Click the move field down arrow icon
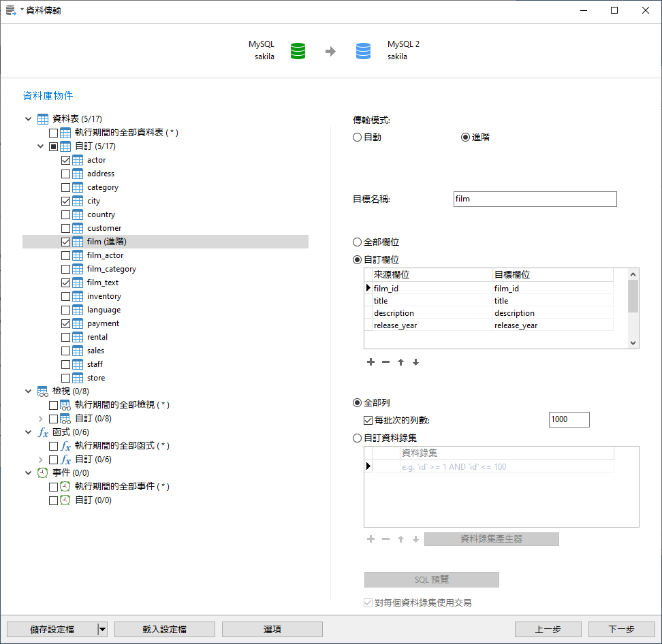The width and height of the screenshot is (662, 644). coord(415,362)
